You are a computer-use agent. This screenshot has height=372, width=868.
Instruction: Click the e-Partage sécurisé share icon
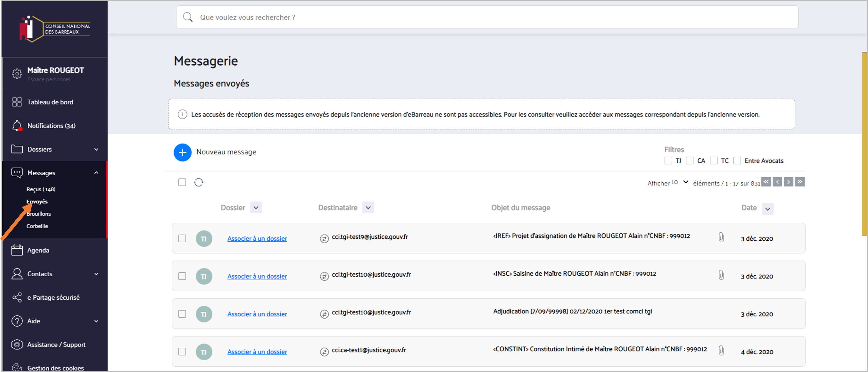click(17, 297)
